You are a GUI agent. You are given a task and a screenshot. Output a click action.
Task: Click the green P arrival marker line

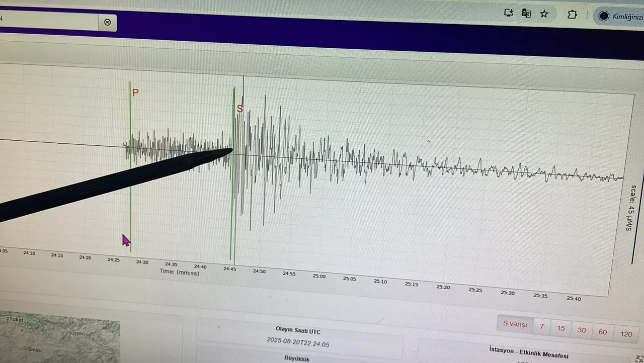[x=130, y=191]
